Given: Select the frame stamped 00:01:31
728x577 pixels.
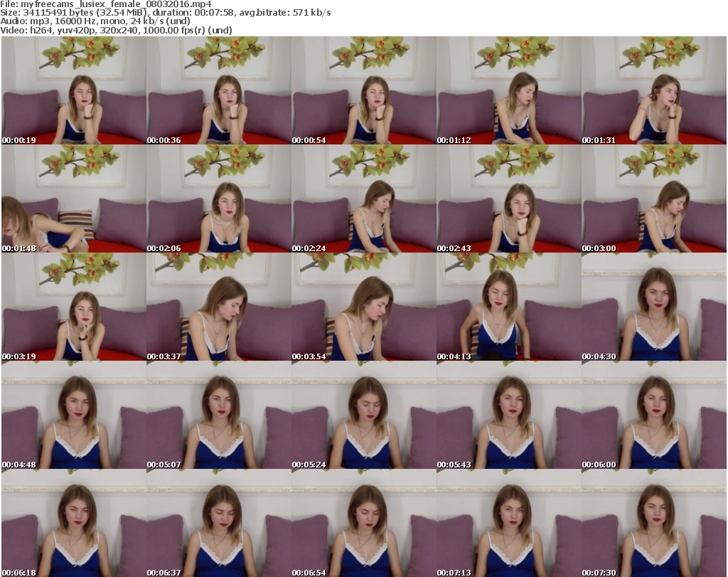Looking at the screenshot, I should point(654,90).
